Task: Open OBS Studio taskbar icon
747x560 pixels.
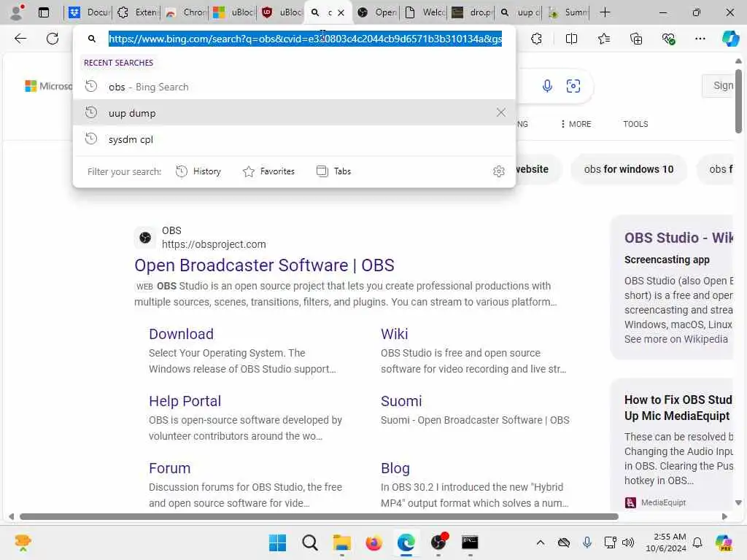Action: tap(438, 542)
